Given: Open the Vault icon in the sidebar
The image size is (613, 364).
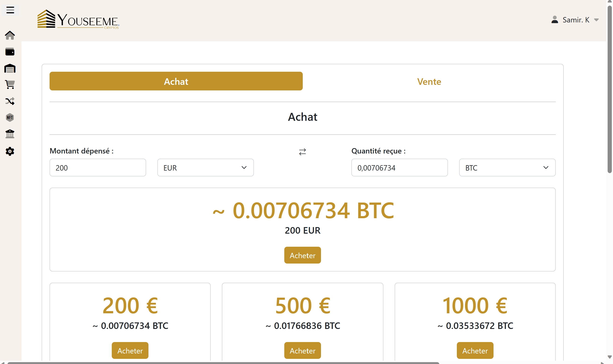Looking at the screenshot, I should coord(10,68).
